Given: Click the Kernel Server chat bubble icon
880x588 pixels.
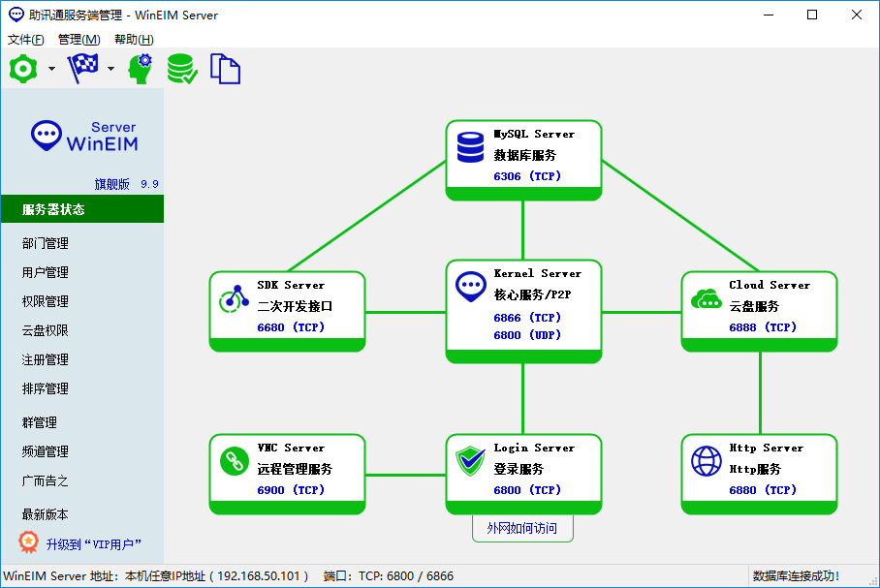Looking at the screenshot, I should [x=470, y=286].
